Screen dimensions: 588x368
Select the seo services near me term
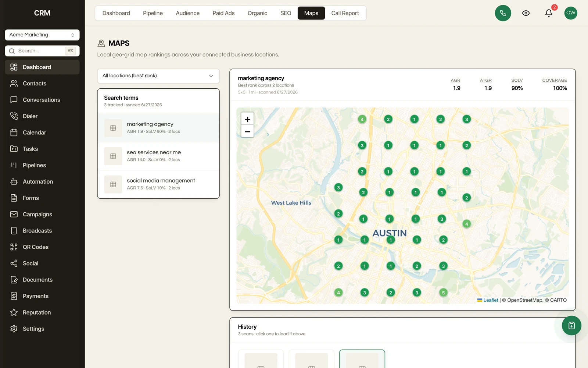click(158, 156)
